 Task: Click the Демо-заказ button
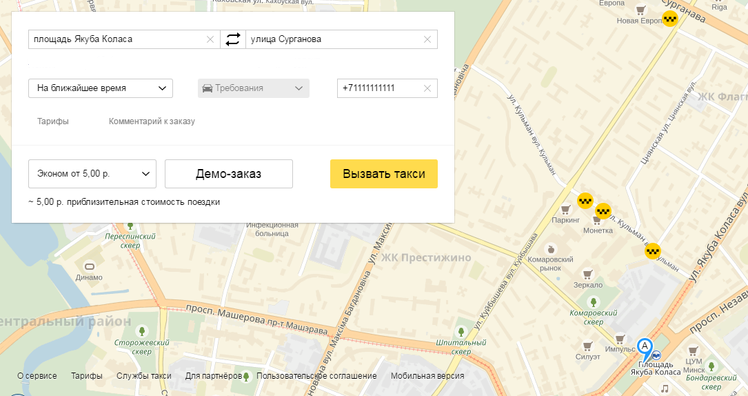pyautogui.click(x=229, y=174)
